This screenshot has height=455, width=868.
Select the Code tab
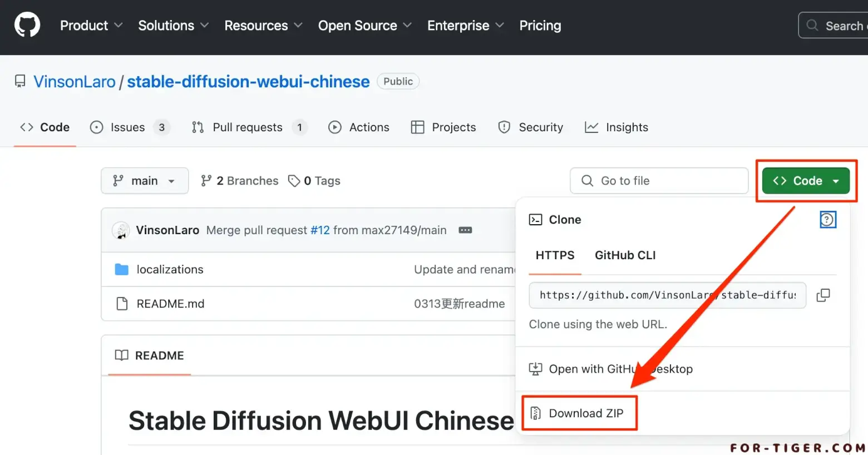45,127
